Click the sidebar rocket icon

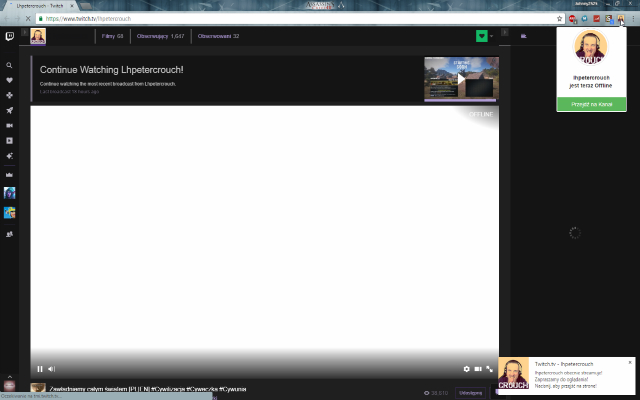[x=9, y=111]
